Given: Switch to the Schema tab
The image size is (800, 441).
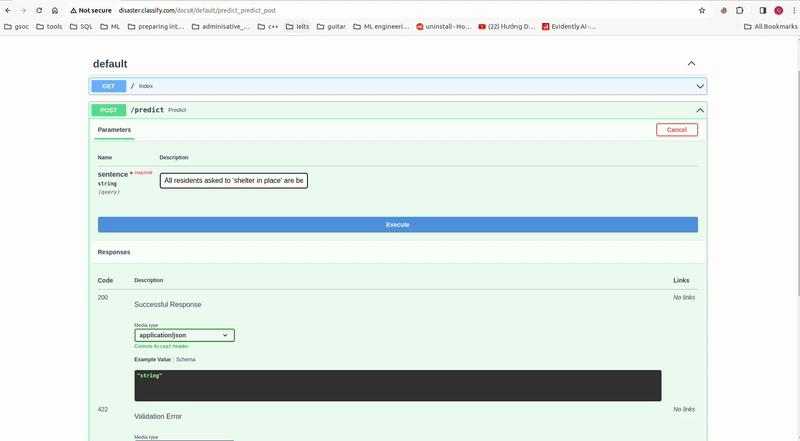Looking at the screenshot, I should pos(186,359).
